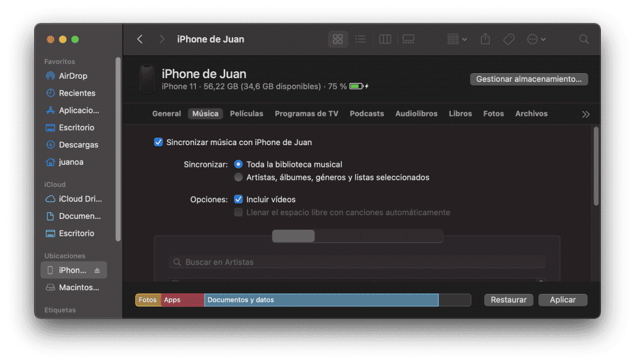
Task: Open Gestionar almacenamiento
Action: click(x=529, y=79)
